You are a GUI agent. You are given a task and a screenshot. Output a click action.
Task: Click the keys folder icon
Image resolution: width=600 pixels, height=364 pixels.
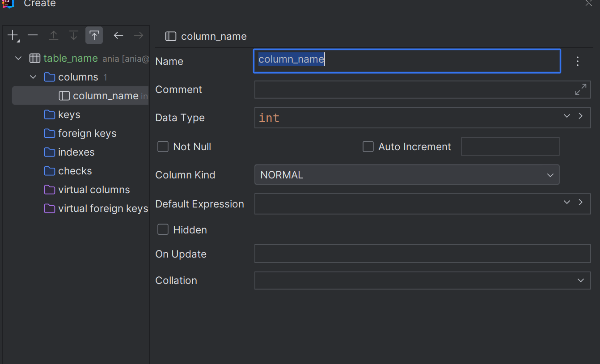[50, 114]
